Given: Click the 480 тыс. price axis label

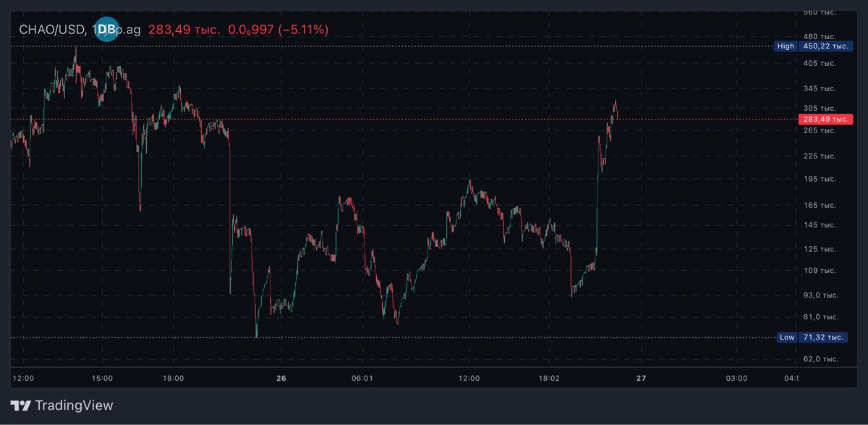Looking at the screenshot, I should click(x=820, y=36).
